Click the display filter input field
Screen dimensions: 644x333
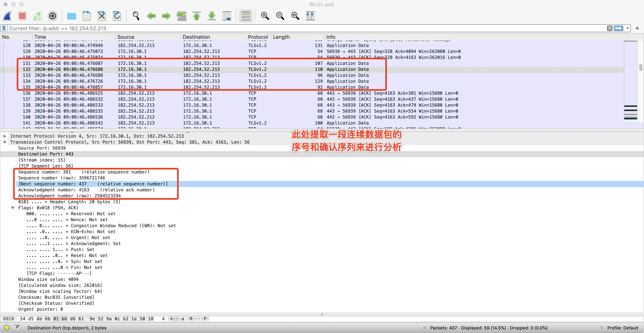(300, 28)
